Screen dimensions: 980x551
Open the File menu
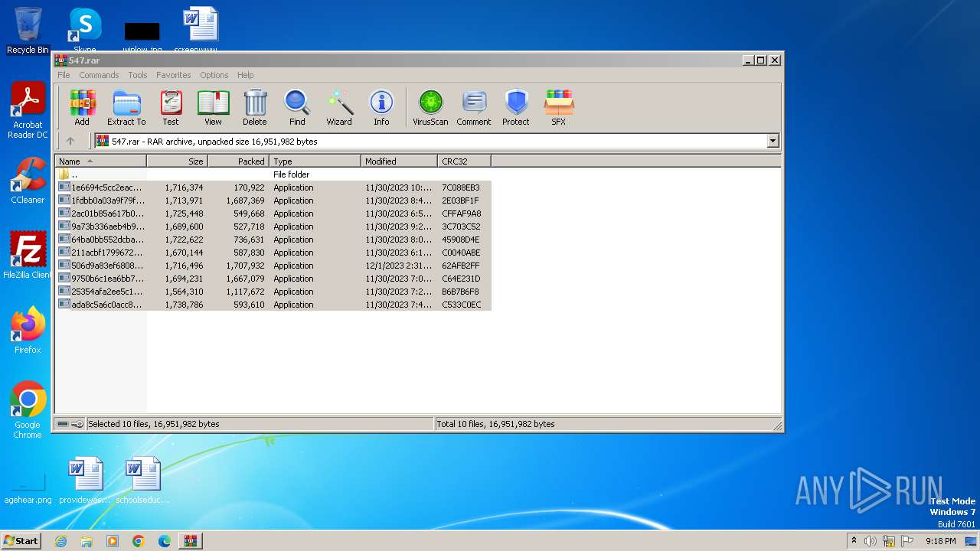(x=64, y=75)
